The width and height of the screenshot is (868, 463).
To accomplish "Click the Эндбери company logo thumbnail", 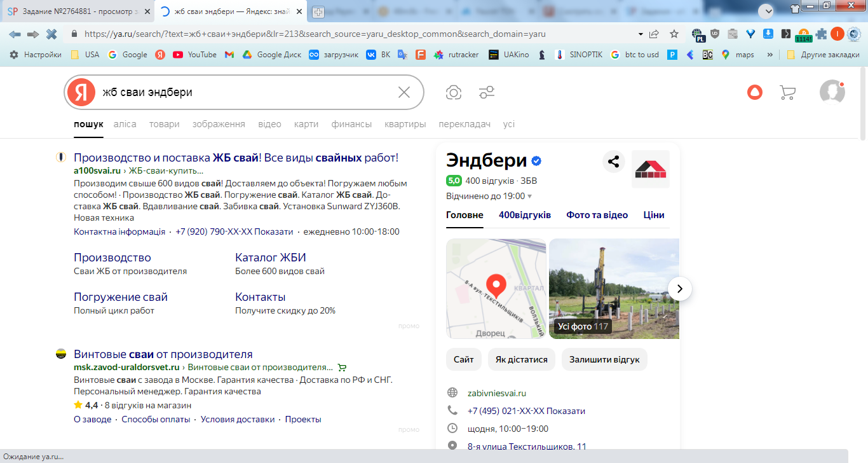I will tap(651, 169).
